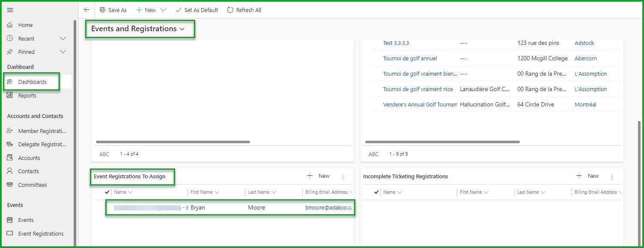
Task: Open the dropdown arrow next to New
Action: tap(163, 10)
